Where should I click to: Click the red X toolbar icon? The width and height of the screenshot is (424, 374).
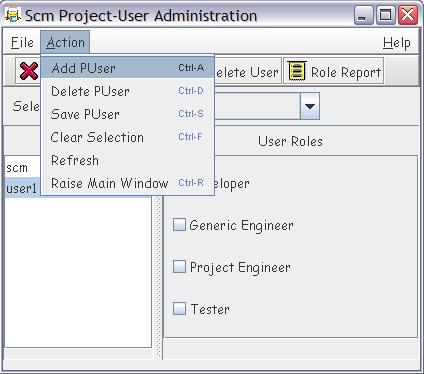pyautogui.click(x=28, y=71)
